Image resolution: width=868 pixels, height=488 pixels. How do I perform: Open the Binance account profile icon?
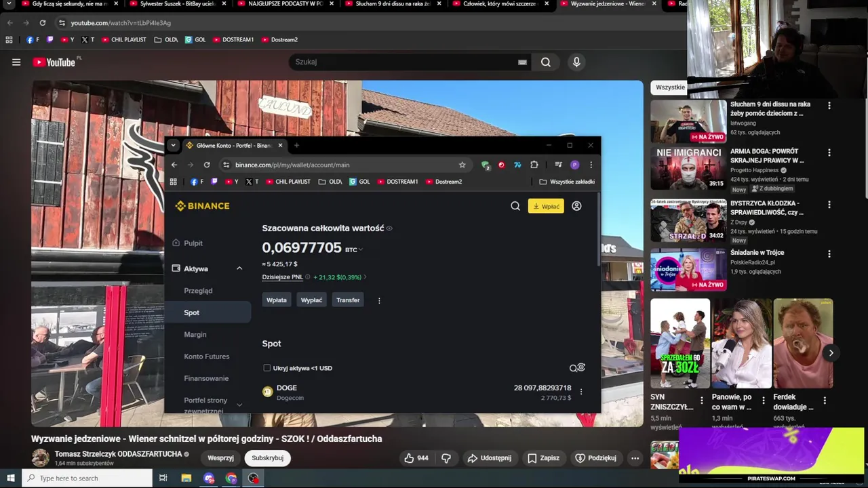pos(576,206)
